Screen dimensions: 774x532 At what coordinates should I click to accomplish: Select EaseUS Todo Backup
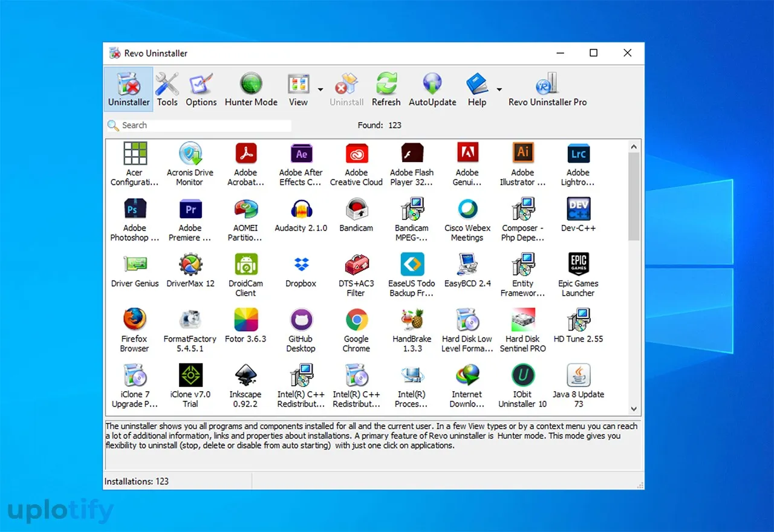point(412,275)
